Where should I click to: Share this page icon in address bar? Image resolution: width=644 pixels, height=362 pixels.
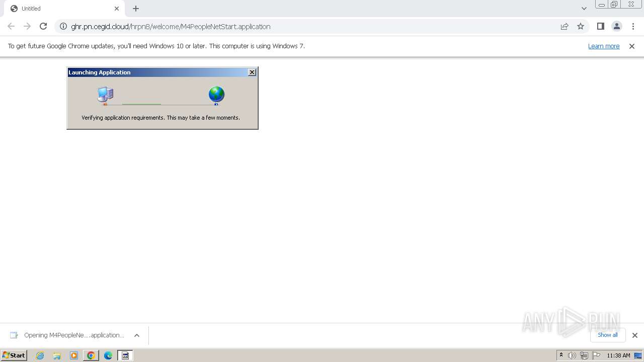coord(565,26)
